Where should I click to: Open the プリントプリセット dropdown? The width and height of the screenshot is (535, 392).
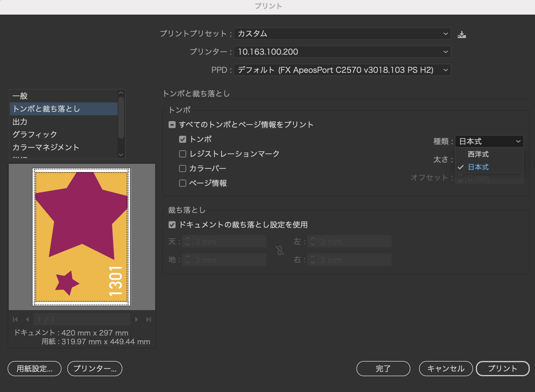pyautogui.click(x=342, y=34)
